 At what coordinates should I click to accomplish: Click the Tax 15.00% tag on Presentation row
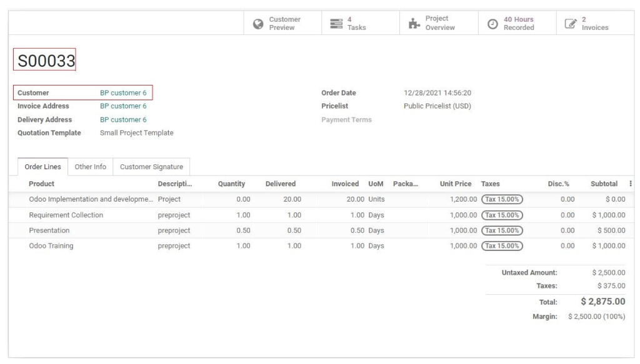click(502, 231)
